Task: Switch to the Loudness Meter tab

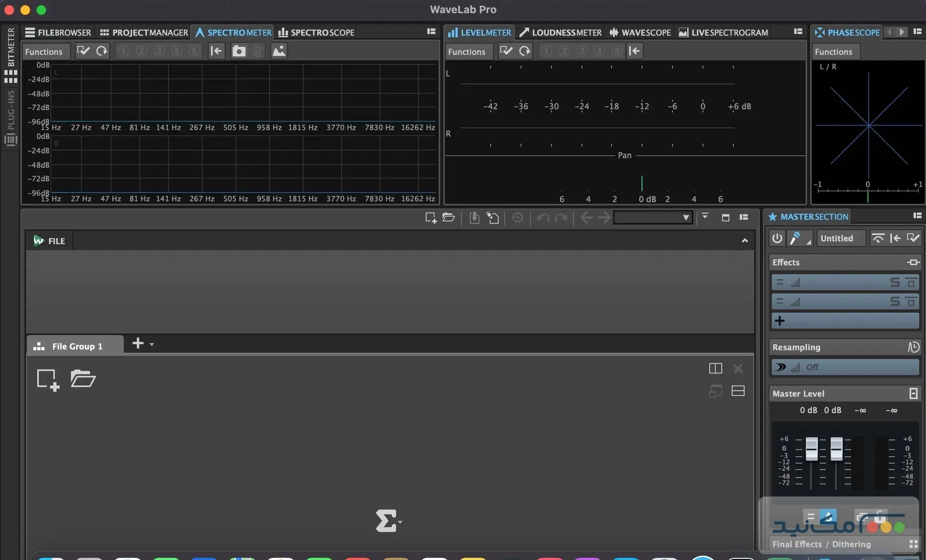Action: point(560,32)
